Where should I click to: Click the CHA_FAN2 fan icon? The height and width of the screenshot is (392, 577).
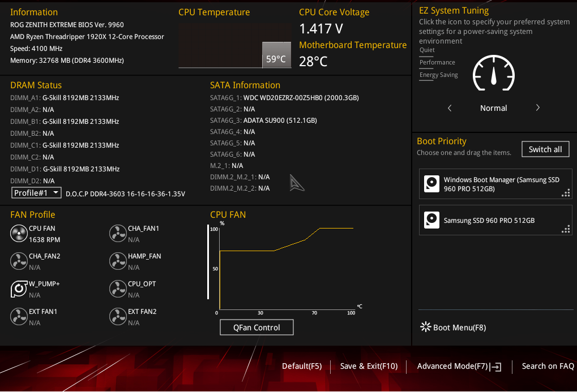[19, 261]
